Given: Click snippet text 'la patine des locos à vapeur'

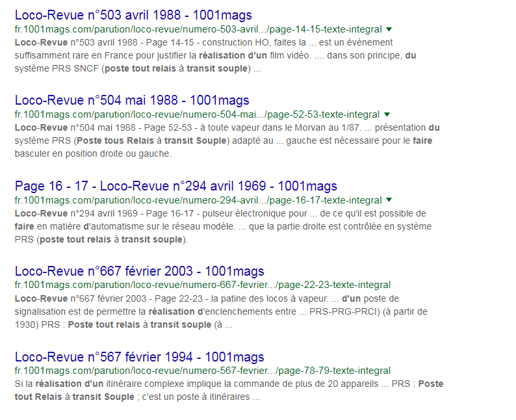Looking at the screenshot, I should tap(269, 298).
